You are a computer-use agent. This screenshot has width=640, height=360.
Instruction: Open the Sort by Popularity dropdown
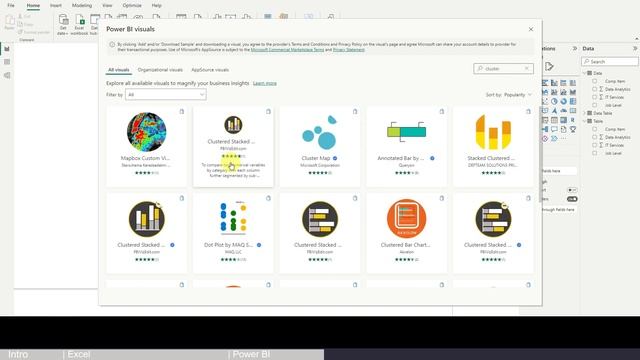(518, 95)
